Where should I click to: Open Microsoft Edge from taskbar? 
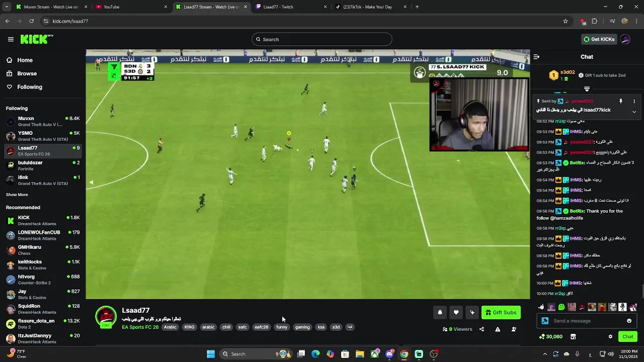click(315, 354)
